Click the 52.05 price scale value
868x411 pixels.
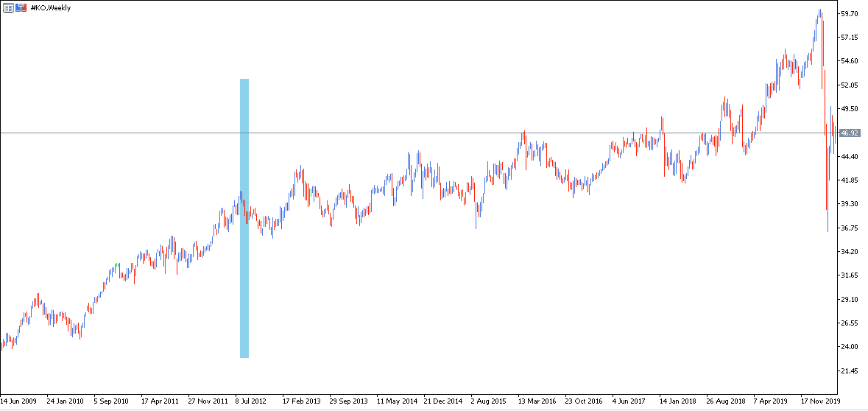coord(849,85)
